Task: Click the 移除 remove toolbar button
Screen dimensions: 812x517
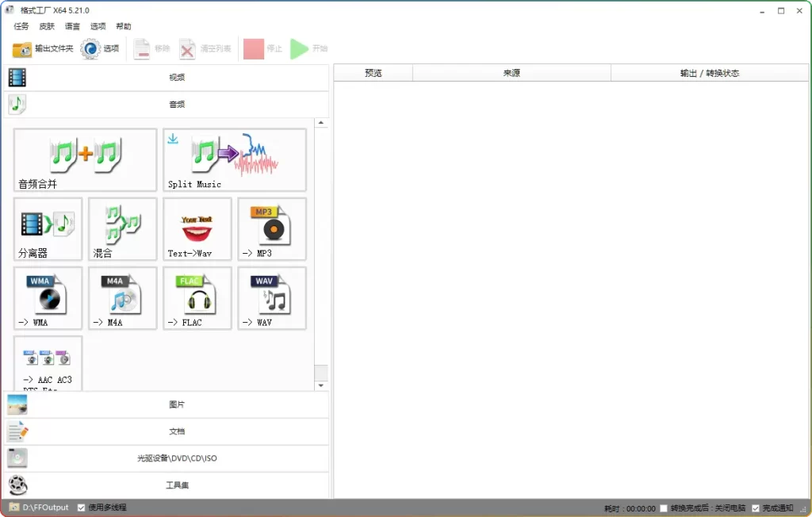Action: click(151, 48)
